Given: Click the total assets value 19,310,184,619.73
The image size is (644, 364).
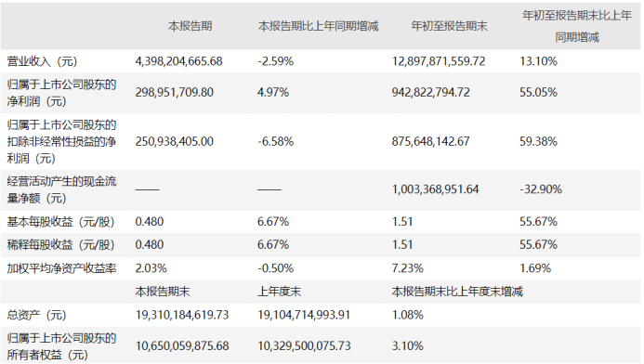Looking at the screenshot, I should tap(182, 315).
